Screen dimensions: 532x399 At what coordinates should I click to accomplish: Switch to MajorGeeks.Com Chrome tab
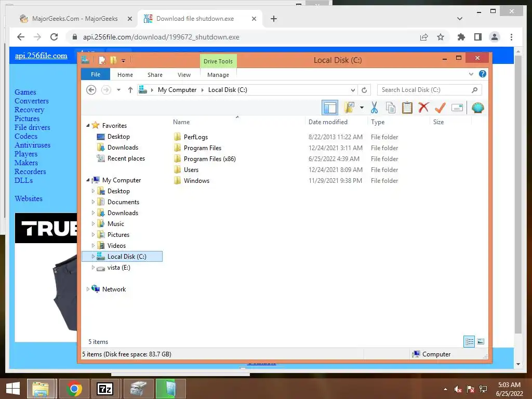[x=75, y=19]
